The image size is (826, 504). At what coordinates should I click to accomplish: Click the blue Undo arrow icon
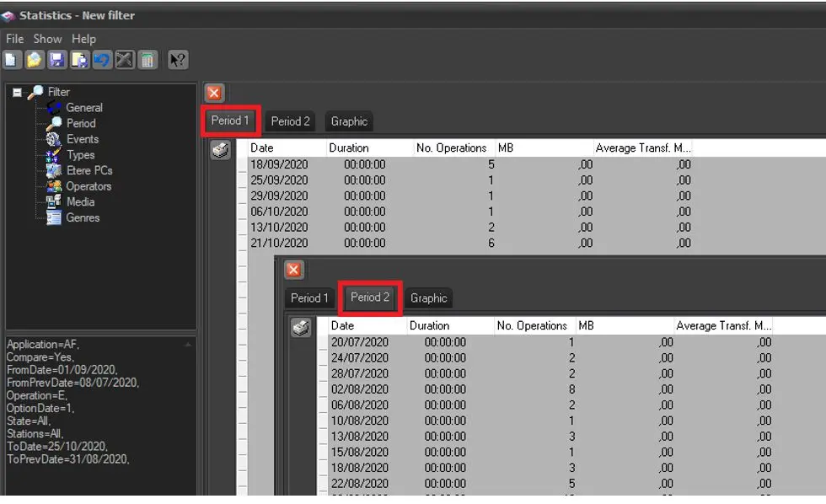[x=102, y=60]
